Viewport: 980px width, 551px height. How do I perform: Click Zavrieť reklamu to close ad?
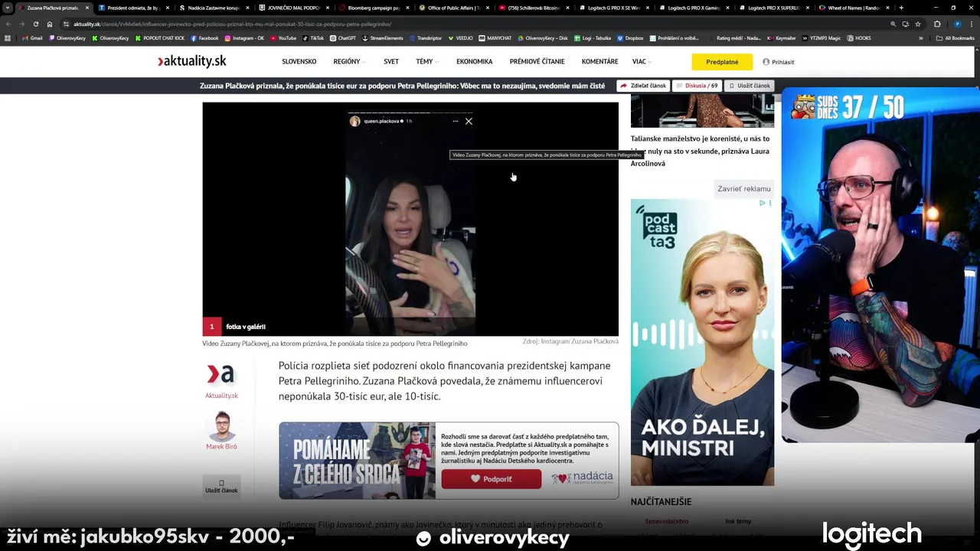[744, 188]
